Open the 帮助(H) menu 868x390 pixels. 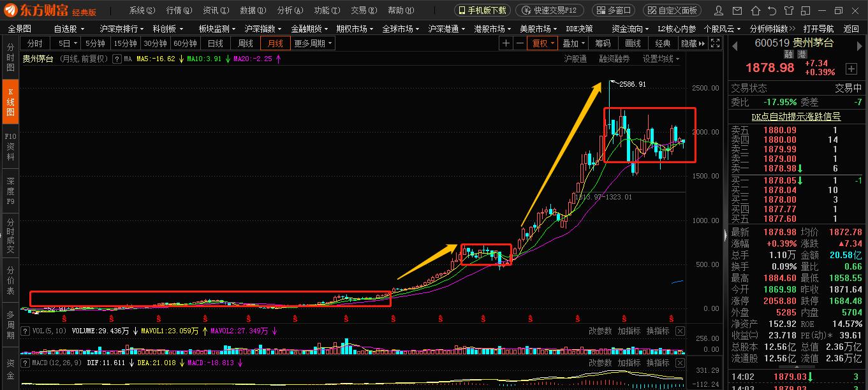pyautogui.click(x=401, y=10)
